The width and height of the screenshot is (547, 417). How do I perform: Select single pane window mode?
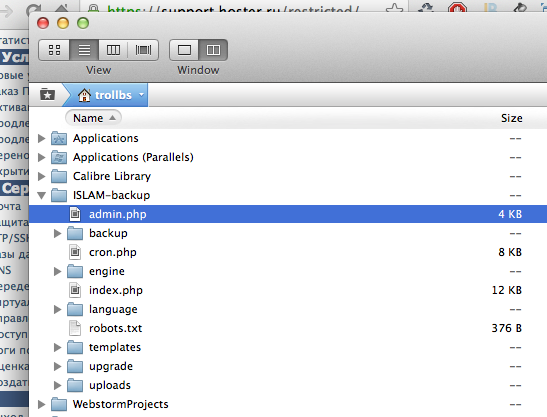pos(184,50)
